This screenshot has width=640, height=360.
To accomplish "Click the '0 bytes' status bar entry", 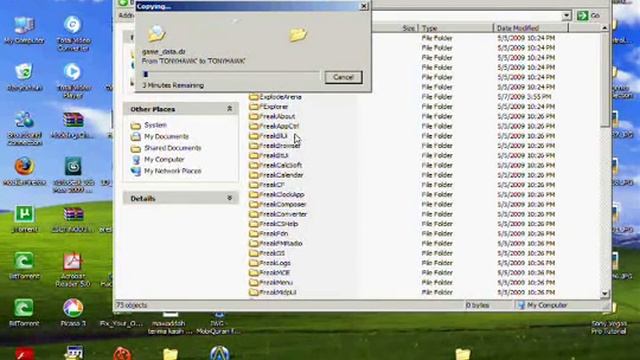I will click(x=478, y=305).
